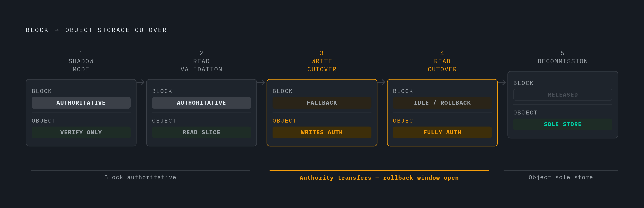Select the '5 DECOMMISSION' stage heading

coord(563,57)
